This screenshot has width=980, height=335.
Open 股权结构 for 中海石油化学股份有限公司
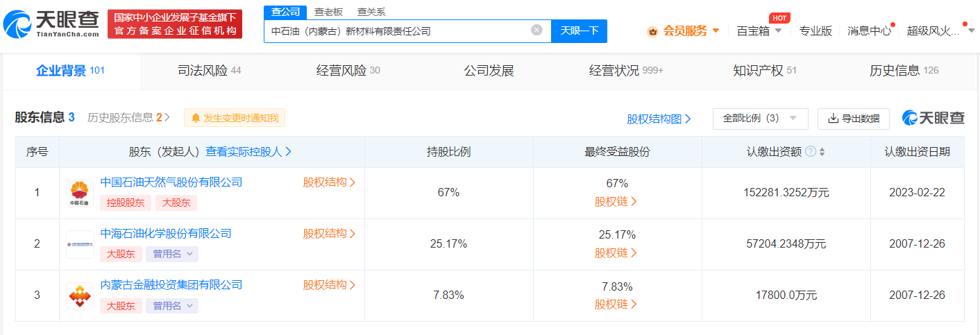tap(329, 234)
